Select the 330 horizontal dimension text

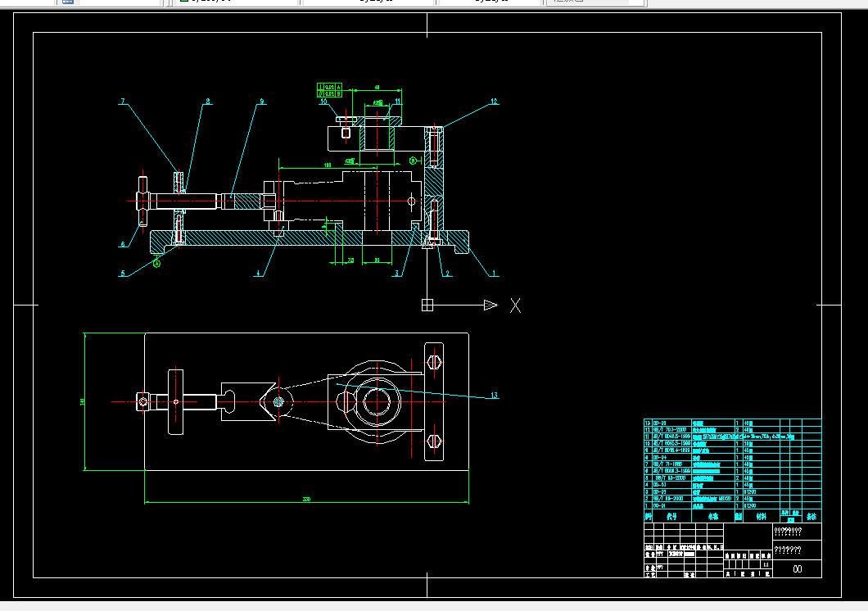click(307, 500)
